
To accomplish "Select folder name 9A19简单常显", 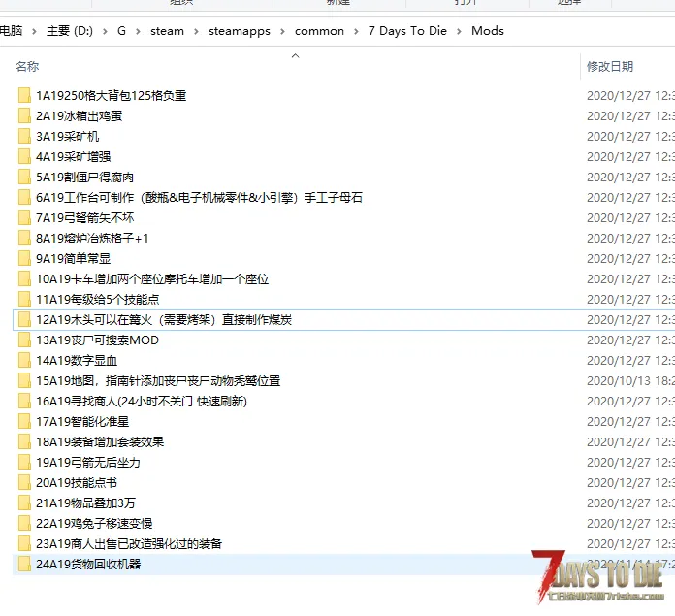I will (x=73, y=259).
